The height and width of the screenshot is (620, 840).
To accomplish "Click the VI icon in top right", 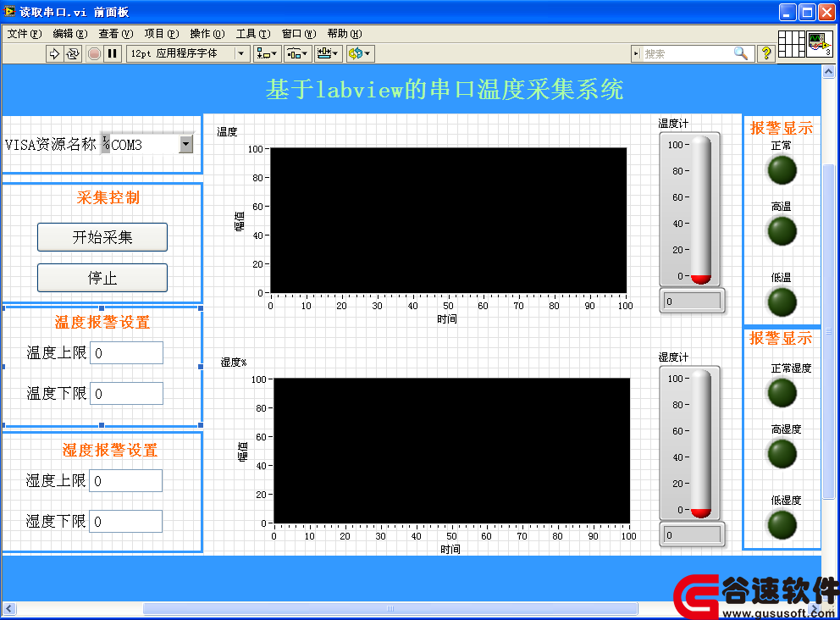I will coord(820,44).
